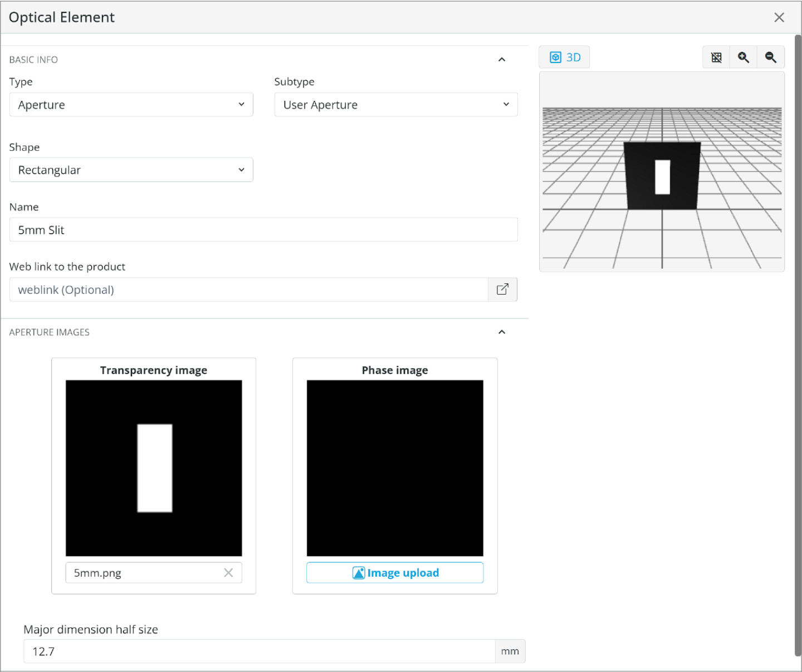Click the APERTURE IMAGES section heading
The width and height of the screenshot is (802, 672).
click(x=50, y=332)
